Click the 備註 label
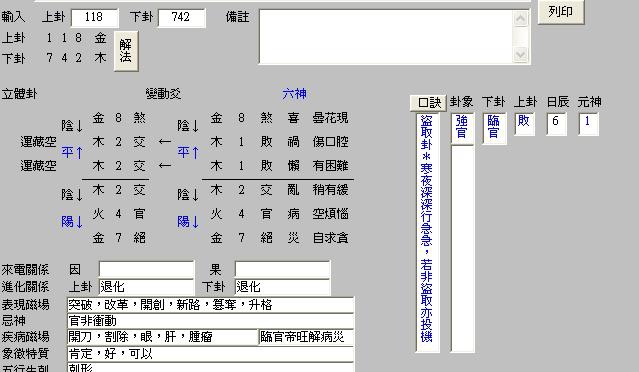Screen dimensions: 639x372 (x=237, y=17)
